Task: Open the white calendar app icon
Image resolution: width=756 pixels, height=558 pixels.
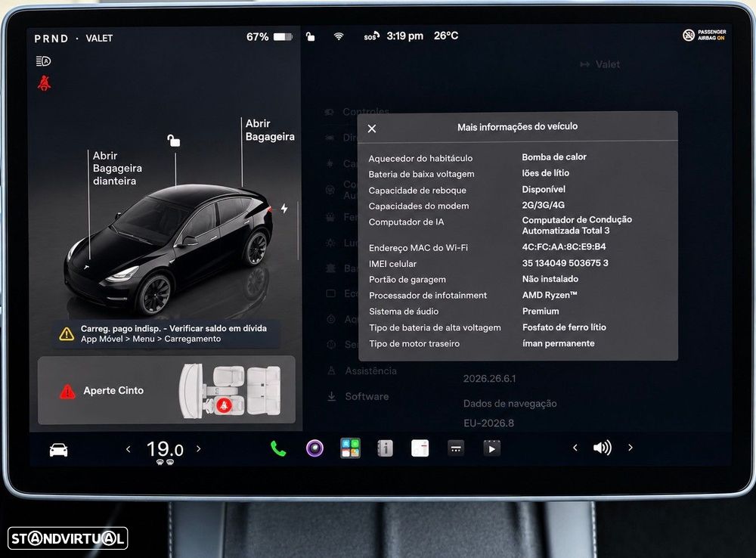Action: (x=420, y=448)
